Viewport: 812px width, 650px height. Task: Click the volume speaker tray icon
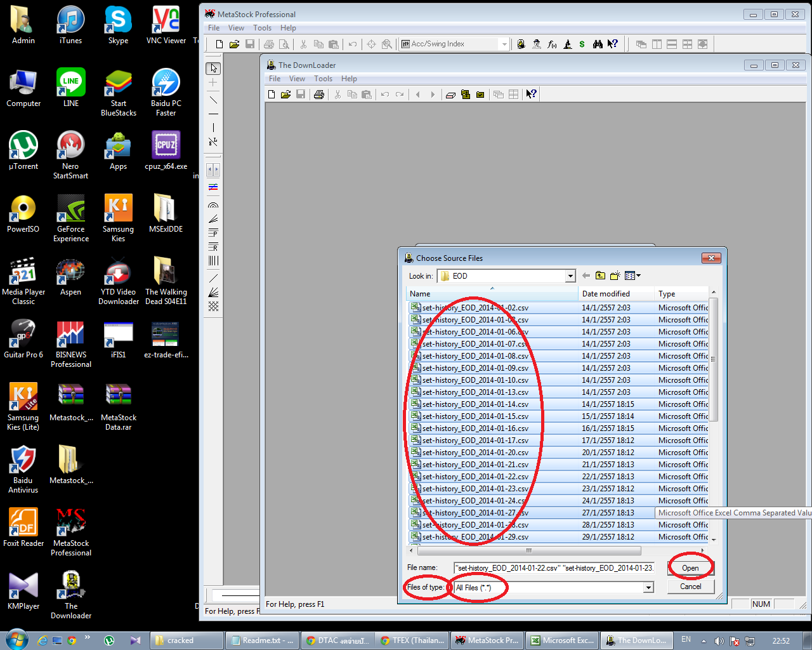pos(719,640)
